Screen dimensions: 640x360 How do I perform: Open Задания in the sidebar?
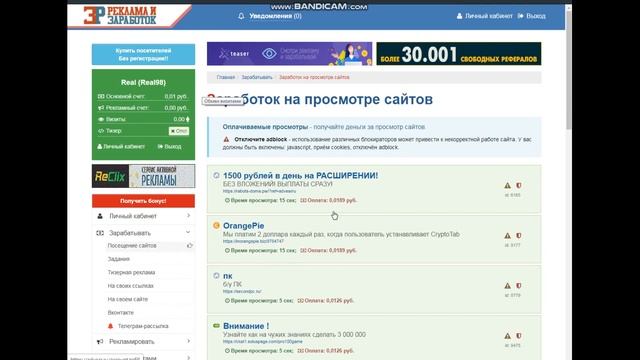118,259
